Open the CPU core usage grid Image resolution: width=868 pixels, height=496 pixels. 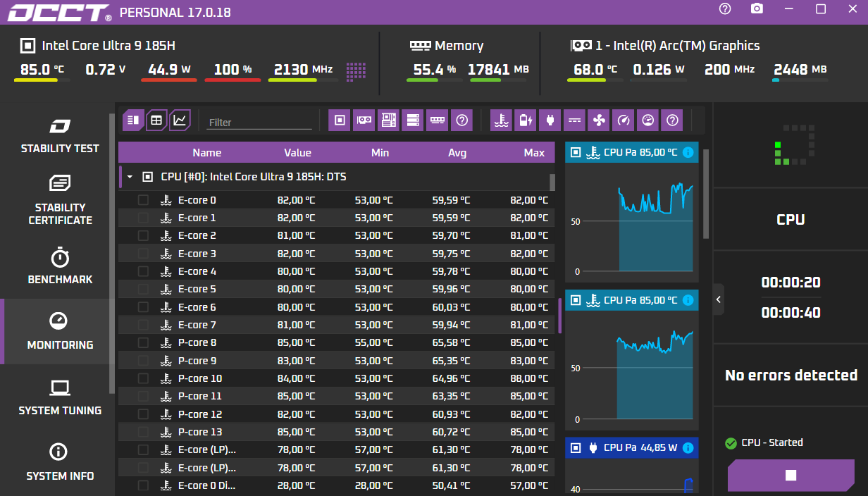[356, 70]
